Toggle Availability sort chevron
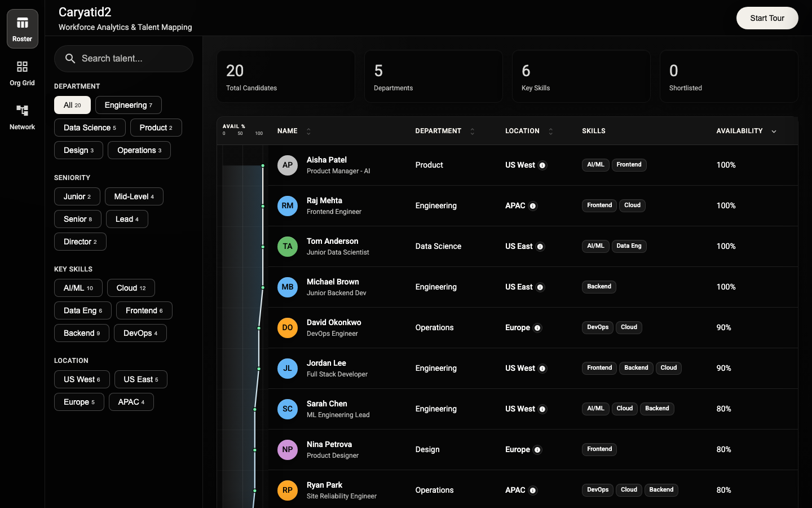The height and width of the screenshot is (508, 812). [x=774, y=132]
